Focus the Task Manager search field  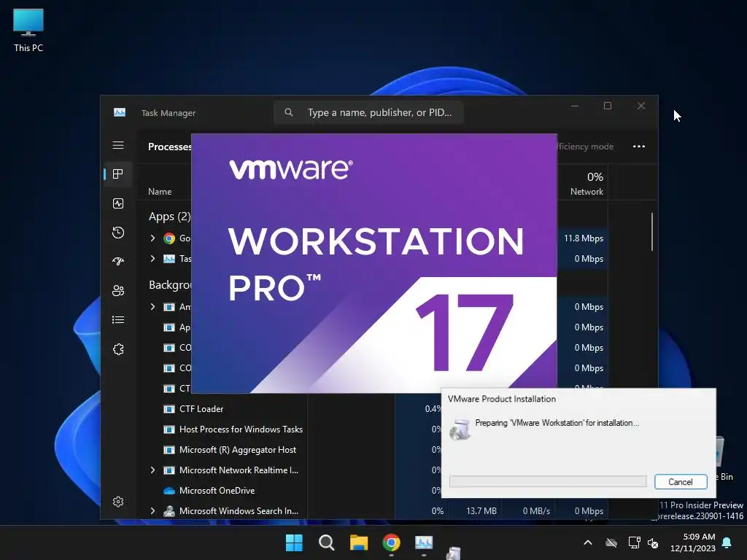(x=368, y=112)
